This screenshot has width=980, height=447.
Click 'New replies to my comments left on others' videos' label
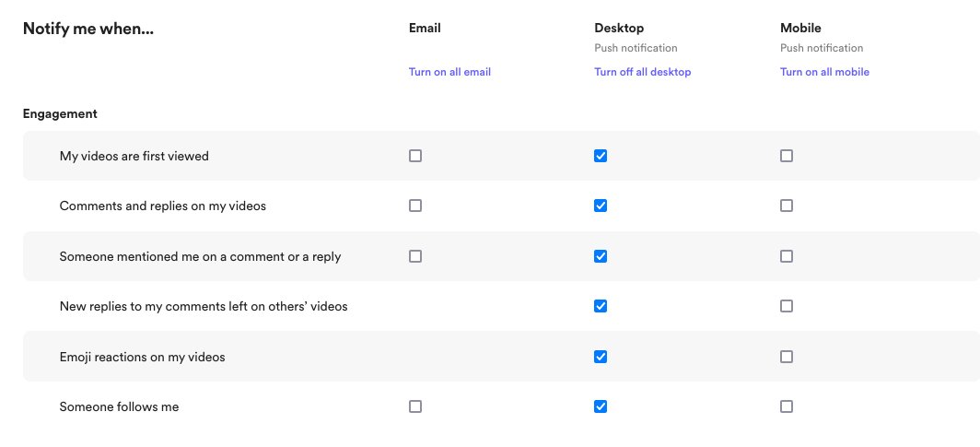[204, 307]
